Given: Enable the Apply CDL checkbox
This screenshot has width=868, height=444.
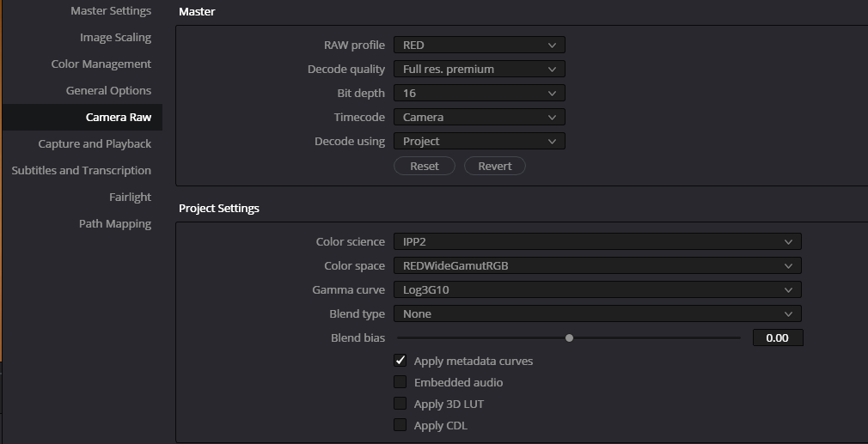Looking at the screenshot, I should pos(400,425).
